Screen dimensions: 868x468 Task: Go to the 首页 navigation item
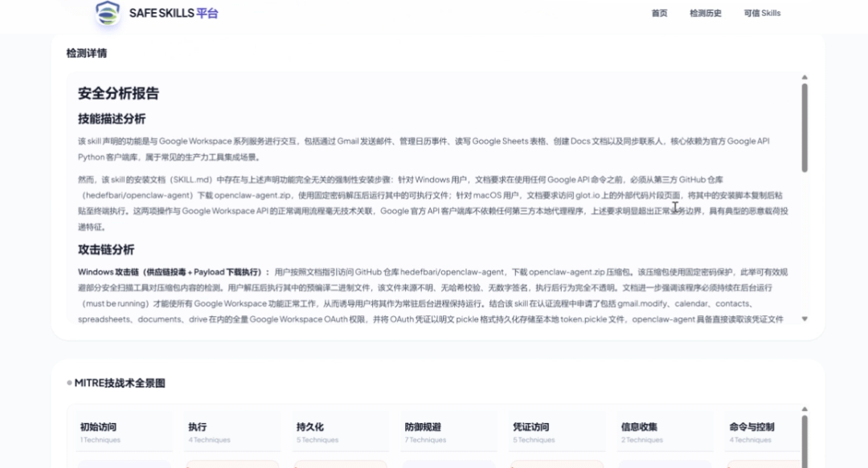(659, 13)
